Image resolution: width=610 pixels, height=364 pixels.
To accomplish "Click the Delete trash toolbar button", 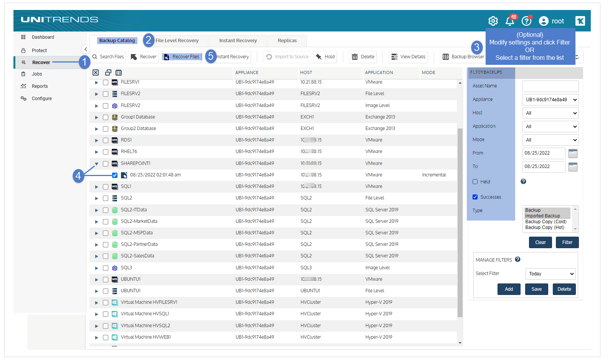I will pyautogui.click(x=363, y=57).
